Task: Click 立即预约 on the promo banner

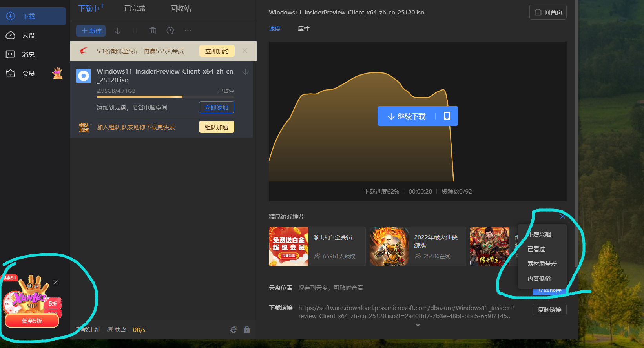Action: click(x=217, y=51)
